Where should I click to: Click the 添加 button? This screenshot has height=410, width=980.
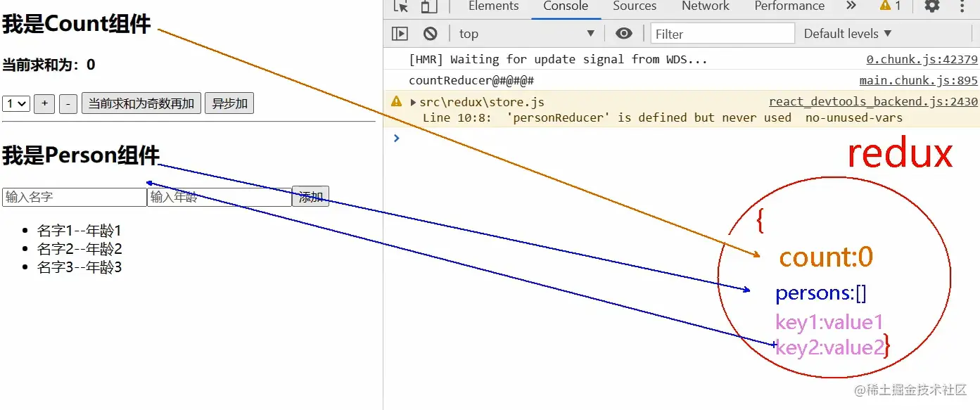click(x=310, y=197)
